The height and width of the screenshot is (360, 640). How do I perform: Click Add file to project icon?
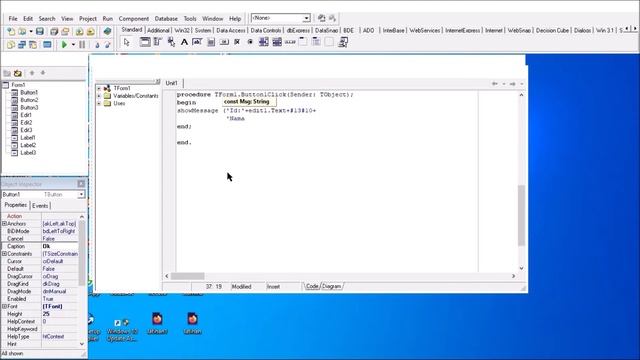(x=80, y=31)
